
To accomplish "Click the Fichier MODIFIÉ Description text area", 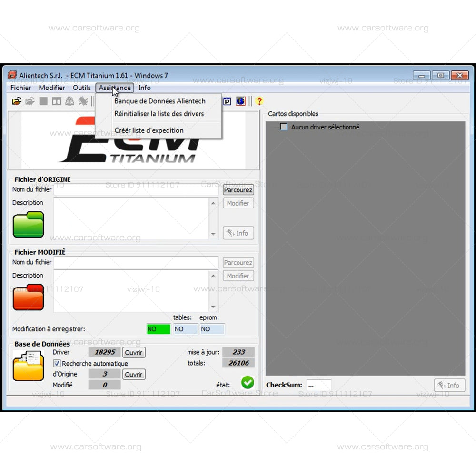I will click(131, 291).
